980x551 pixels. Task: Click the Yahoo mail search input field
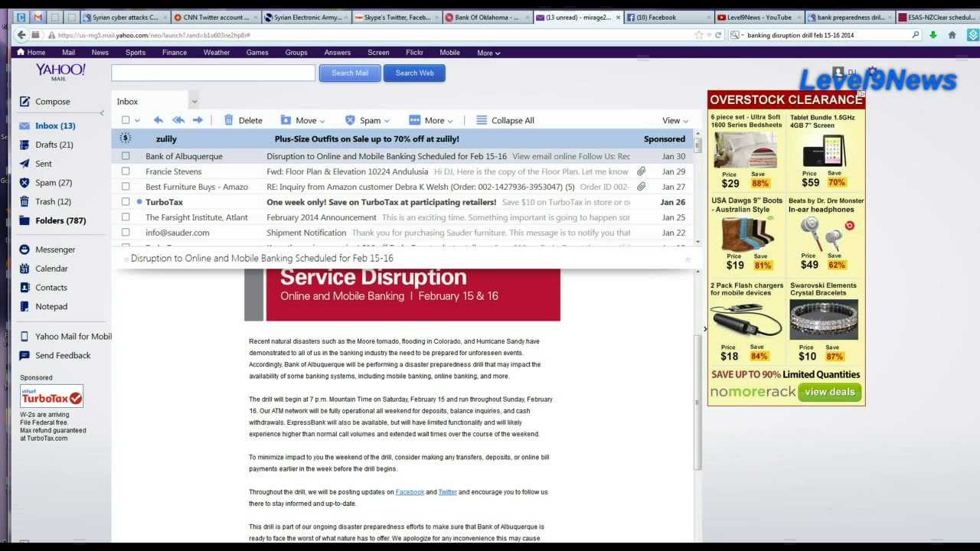[213, 73]
